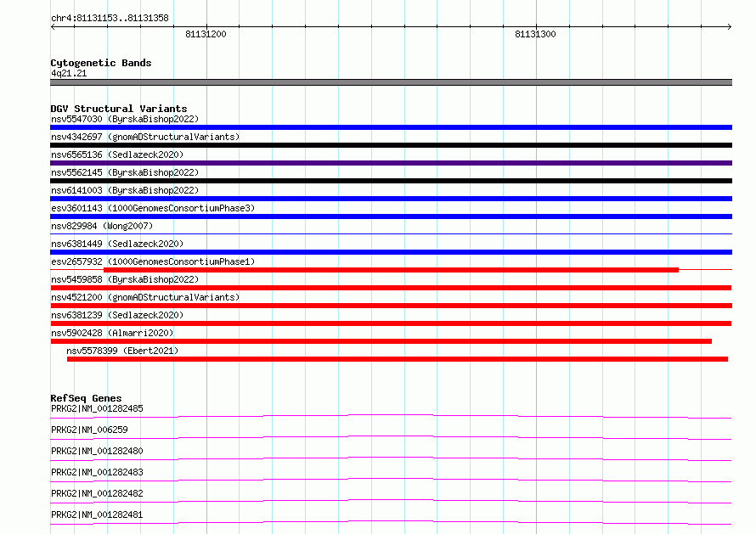756x534 pixels.
Task: Click the blue bar of nsv5547030
Action: 391,127
